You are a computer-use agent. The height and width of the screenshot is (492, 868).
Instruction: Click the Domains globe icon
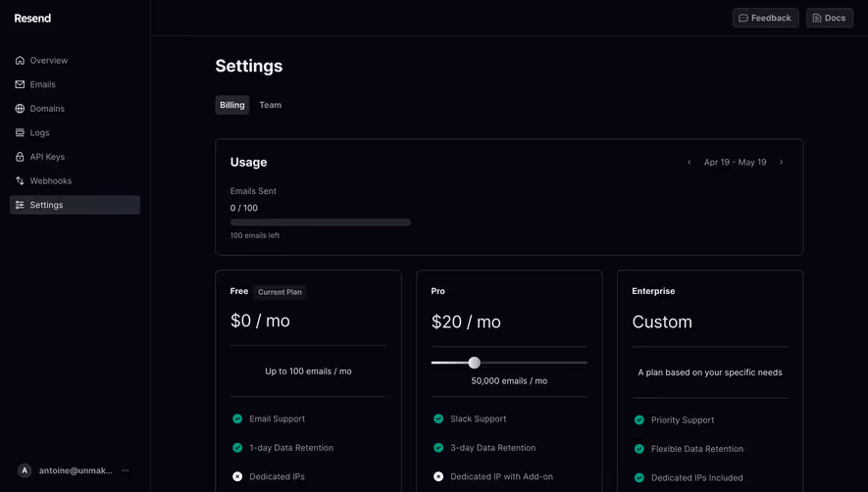pyautogui.click(x=20, y=109)
